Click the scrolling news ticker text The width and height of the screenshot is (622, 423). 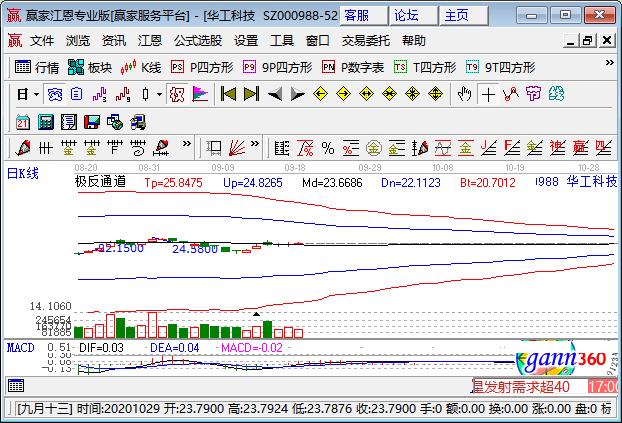(520, 386)
